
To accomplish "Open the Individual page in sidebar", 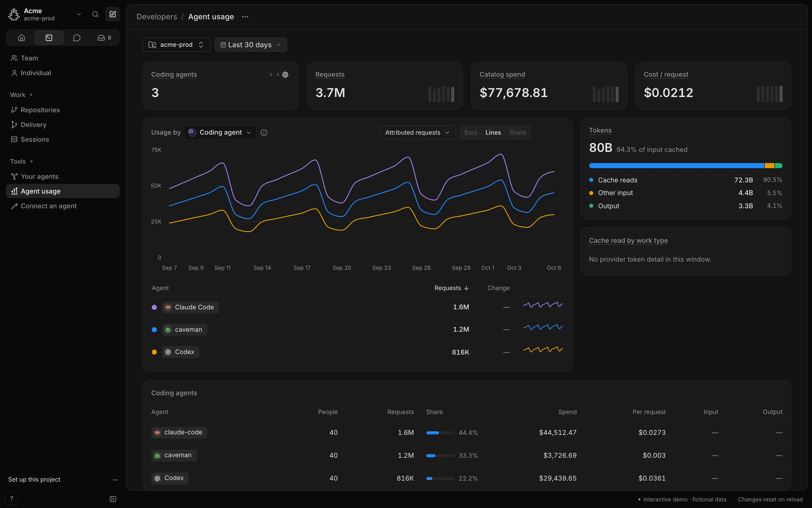I will pos(63,73).
